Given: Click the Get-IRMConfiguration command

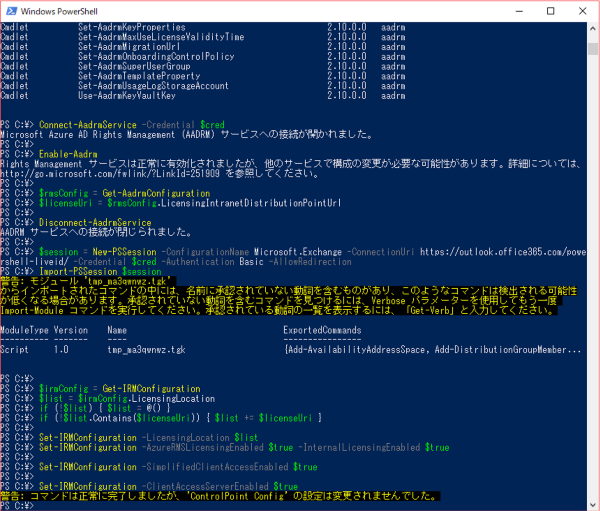Looking at the screenshot, I should [151, 389].
